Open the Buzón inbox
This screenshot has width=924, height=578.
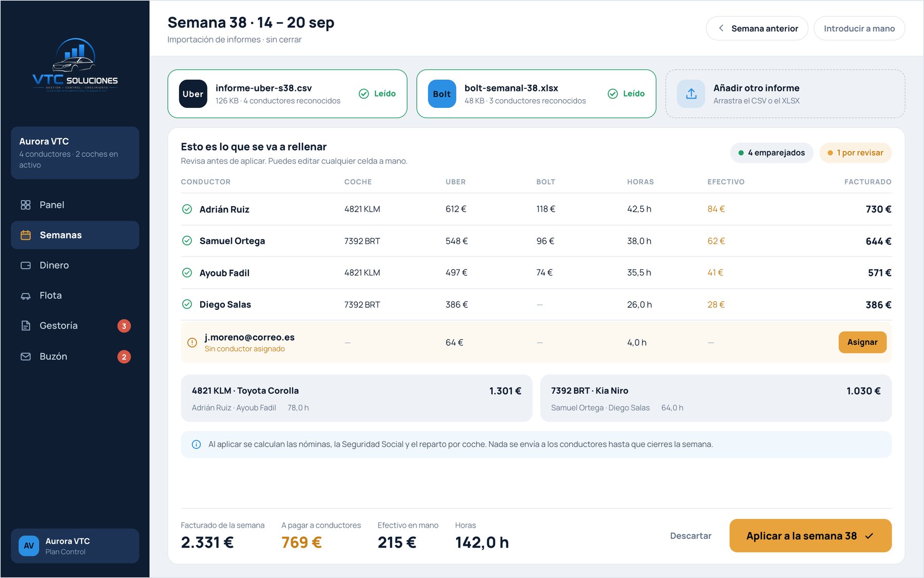[75, 357]
